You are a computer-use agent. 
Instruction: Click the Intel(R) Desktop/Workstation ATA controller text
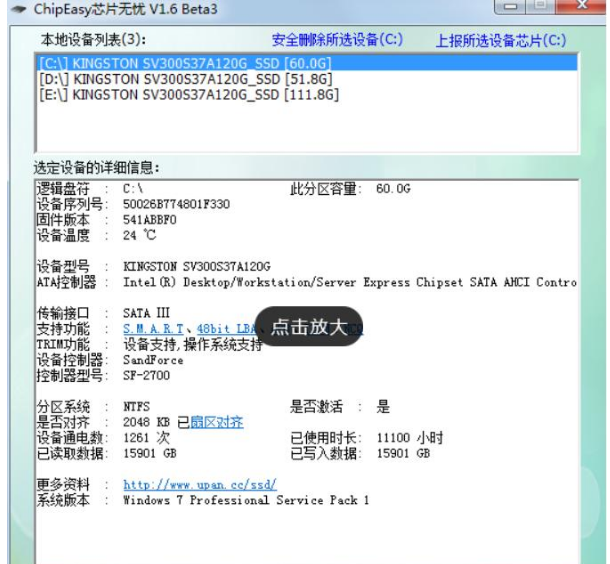350,282
